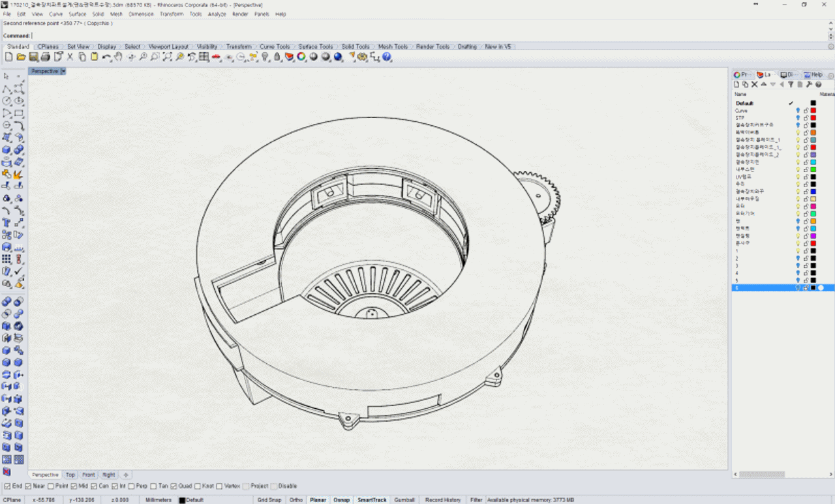Click the Layers panel tools hammer icon
Image resolution: width=835 pixels, height=504 pixels.
[809, 84]
